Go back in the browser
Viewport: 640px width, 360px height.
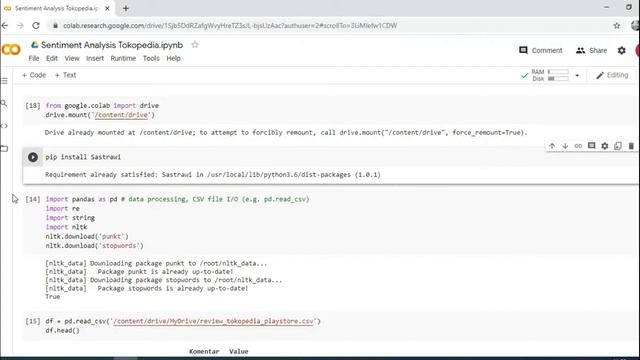click(x=4, y=25)
